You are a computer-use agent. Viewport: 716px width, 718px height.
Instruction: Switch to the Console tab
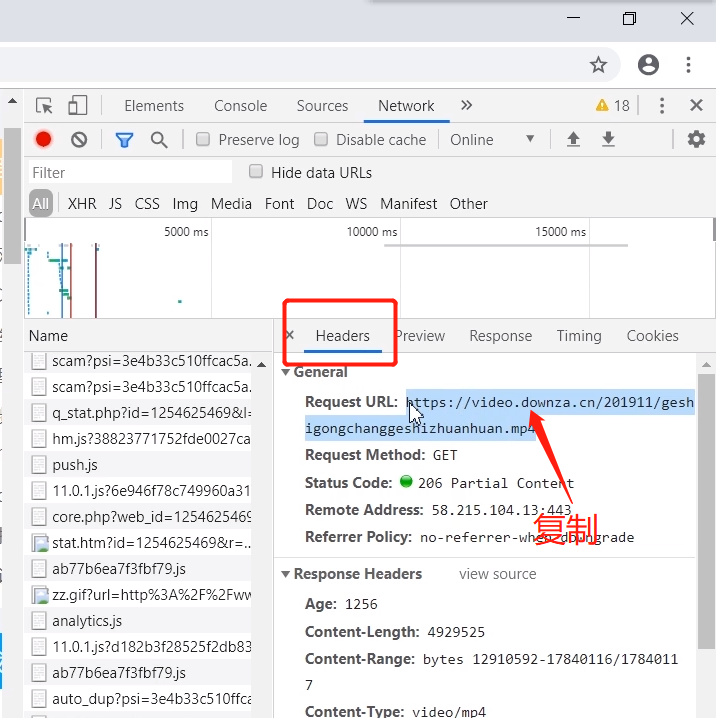click(240, 106)
